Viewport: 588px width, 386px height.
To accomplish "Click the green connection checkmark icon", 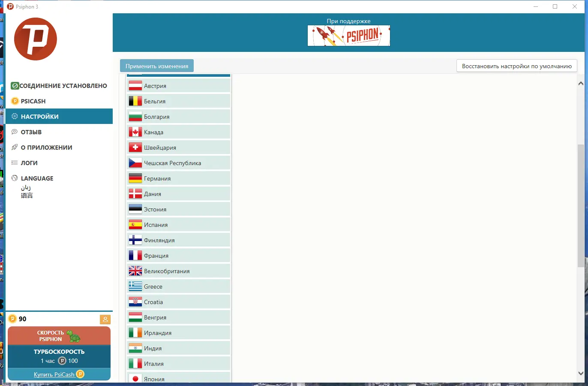I will [x=15, y=85].
